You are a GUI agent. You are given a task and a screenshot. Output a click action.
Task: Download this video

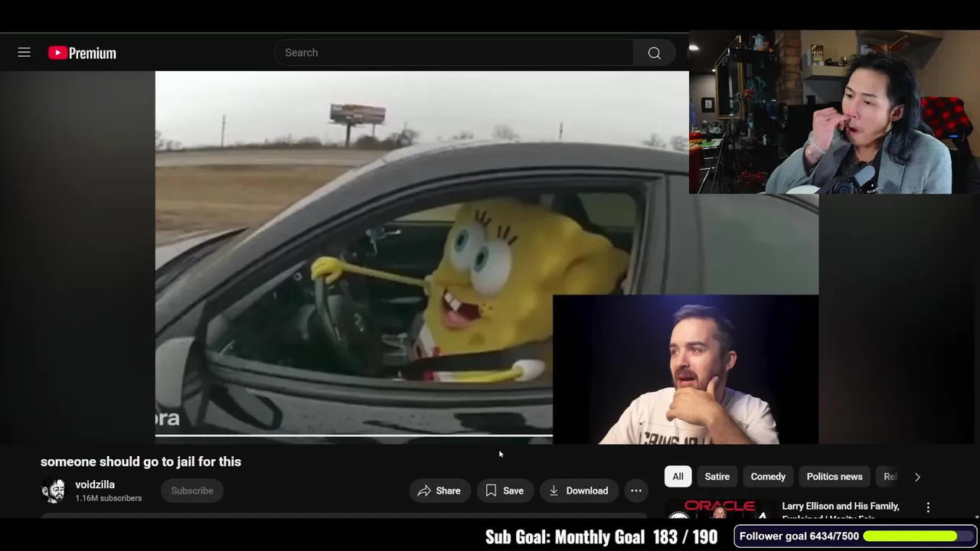click(579, 491)
